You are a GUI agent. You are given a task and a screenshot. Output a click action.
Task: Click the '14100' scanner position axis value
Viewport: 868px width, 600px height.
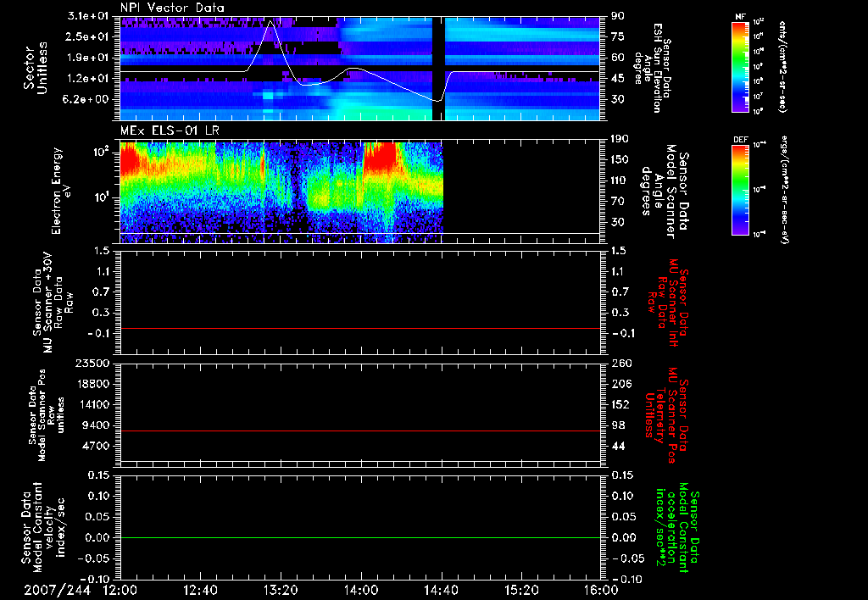click(93, 404)
